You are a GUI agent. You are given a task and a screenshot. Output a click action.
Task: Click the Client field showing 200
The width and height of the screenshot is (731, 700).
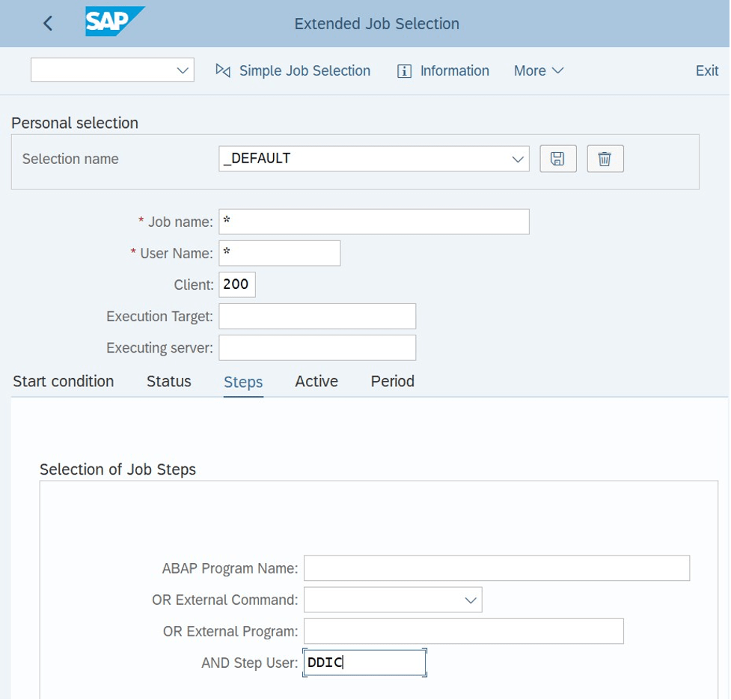coord(236,284)
